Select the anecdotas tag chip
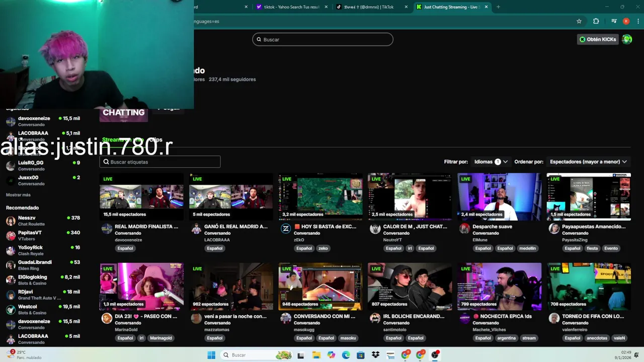 597,338
